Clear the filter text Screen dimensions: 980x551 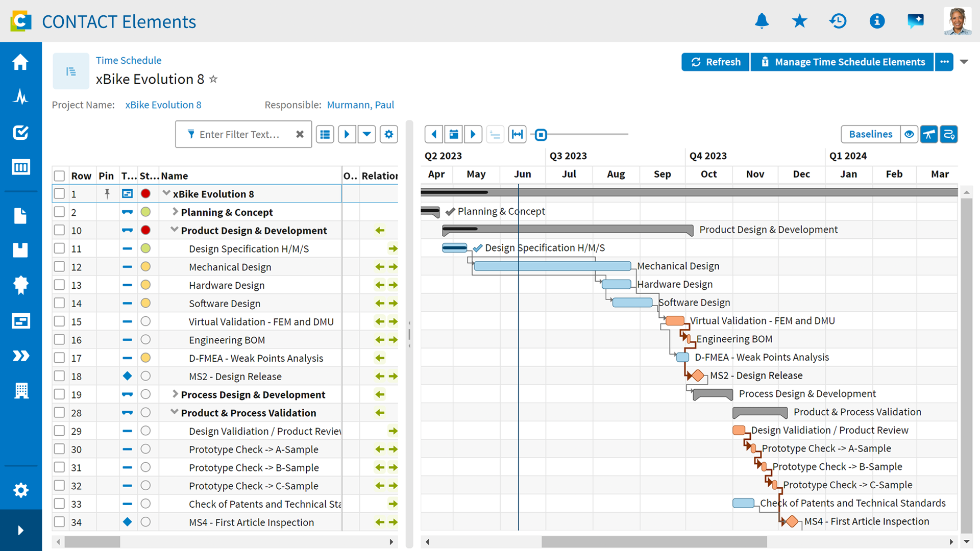click(300, 134)
